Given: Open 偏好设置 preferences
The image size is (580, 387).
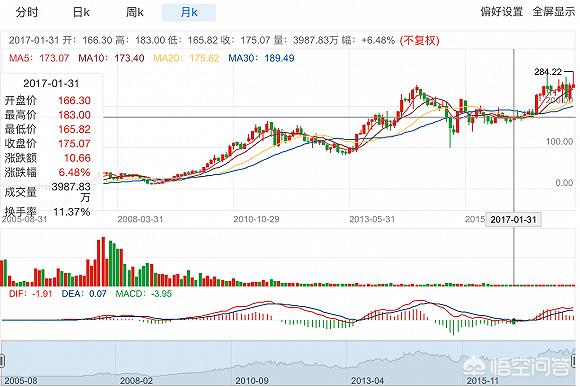Looking at the screenshot, I should point(502,11).
